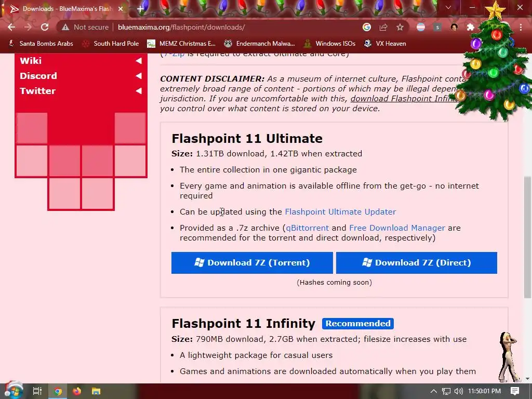Click the 1.31TB download size text
This screenshot has width=532, height=399.
click(x=231, y=154)
